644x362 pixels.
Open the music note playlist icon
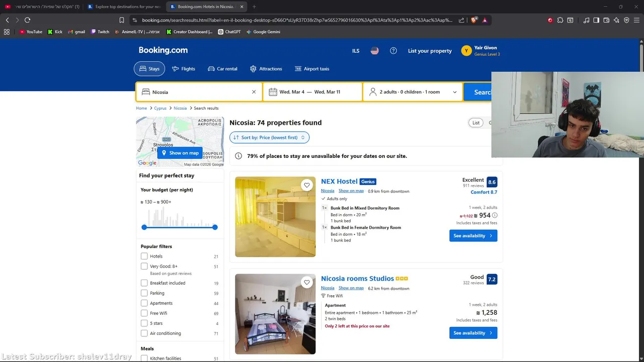pos(586,20)
